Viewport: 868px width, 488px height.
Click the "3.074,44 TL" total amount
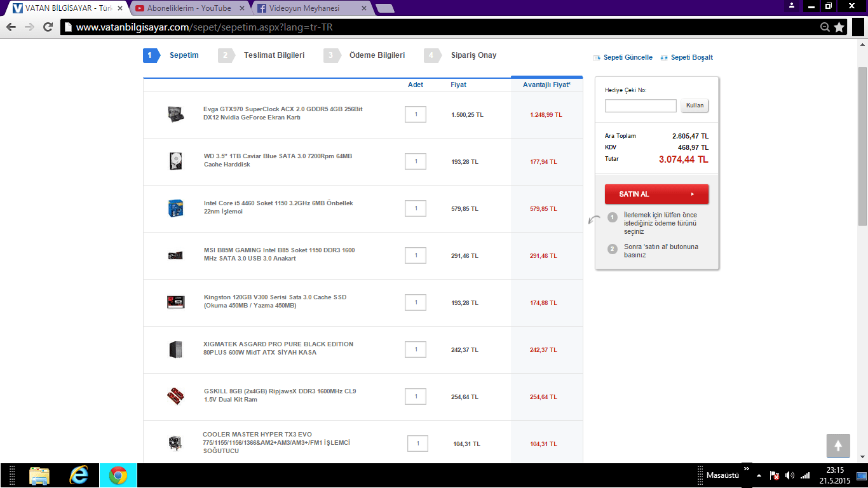click(684, 159)
